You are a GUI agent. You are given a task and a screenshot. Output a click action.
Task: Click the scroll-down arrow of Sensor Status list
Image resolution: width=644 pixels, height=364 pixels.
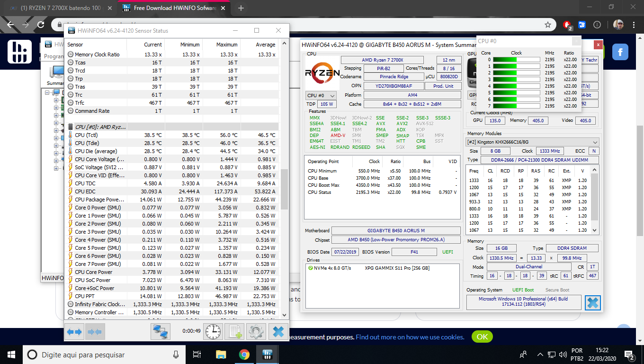pyautogui.click(x=284, y=315)
